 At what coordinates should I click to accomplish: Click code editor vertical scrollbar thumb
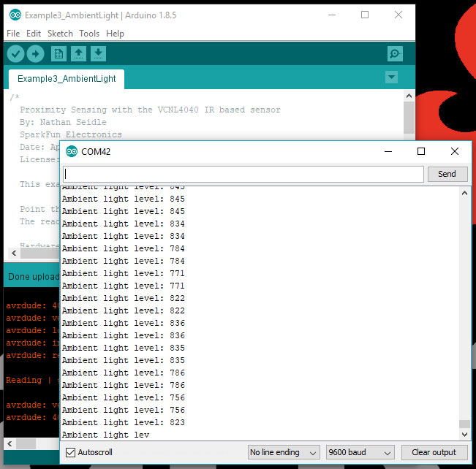pos(409,118)
